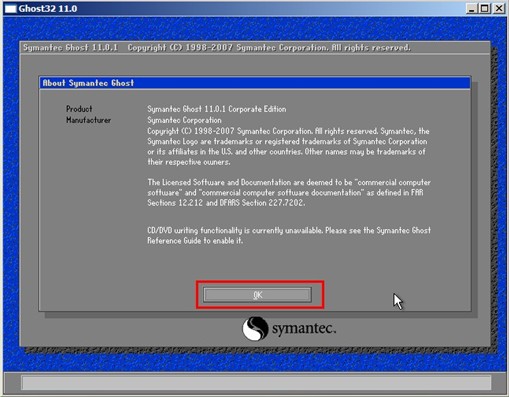This screenshot has width=509, height=397.
Task: Select the Manufacturer label
Action: (x=88, y=120)
